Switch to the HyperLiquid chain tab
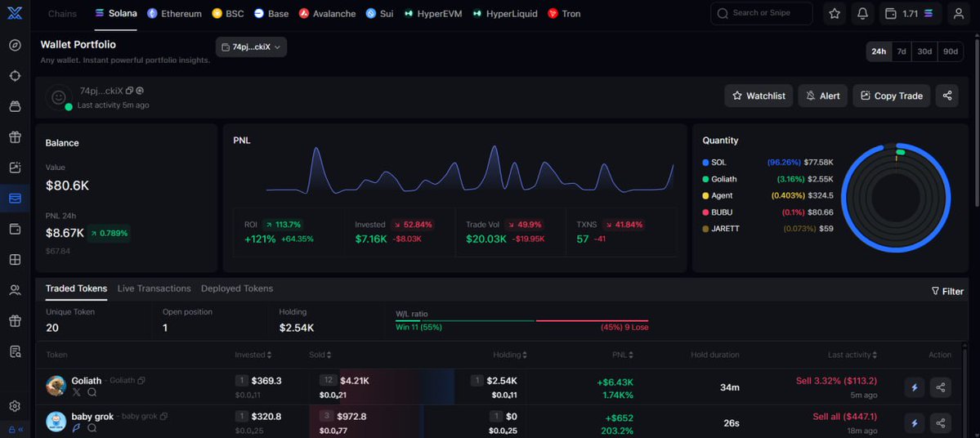Viewport: 980px width, 438px height. pyautogui.click(x=505, y=13)
